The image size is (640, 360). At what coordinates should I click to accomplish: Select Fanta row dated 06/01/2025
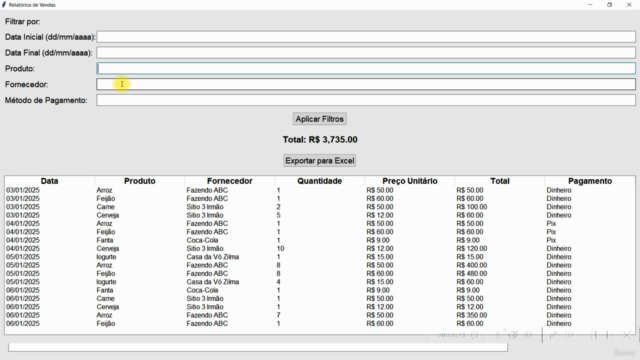[x=320, y=290]
